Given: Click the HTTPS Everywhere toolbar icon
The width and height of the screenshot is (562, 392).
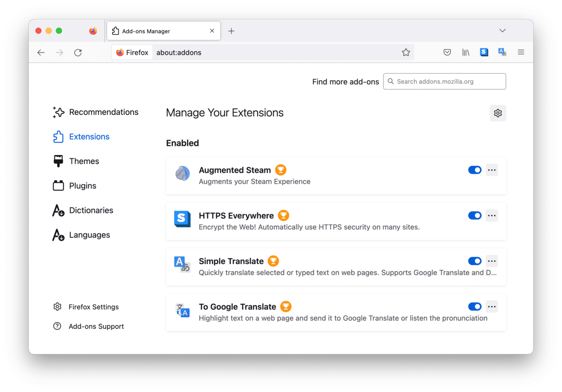Looking at the screenshot, I should tap(484, 53).
